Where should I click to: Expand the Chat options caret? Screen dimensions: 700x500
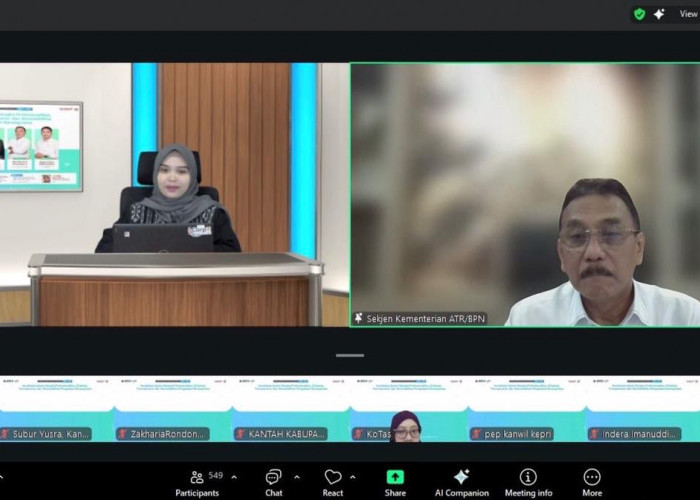tap(297, 477)
